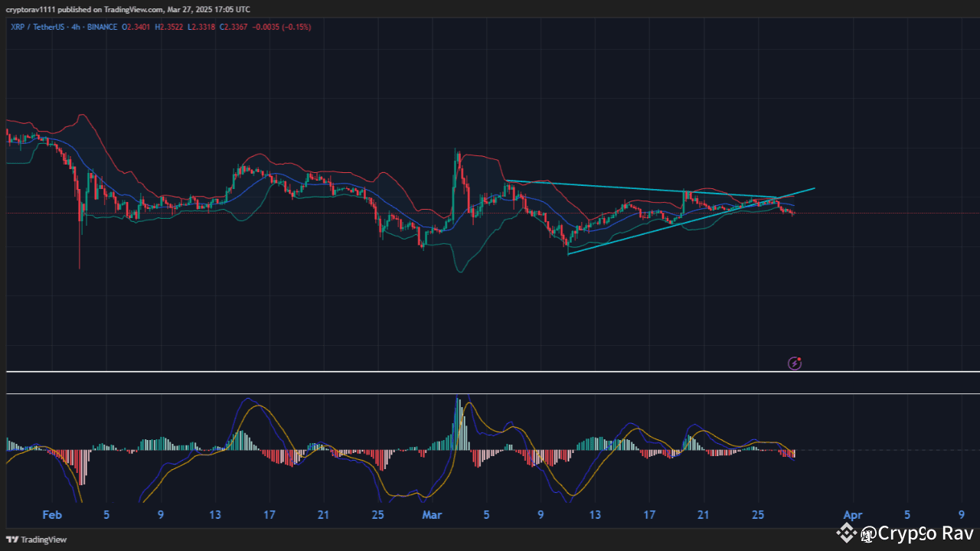The width and height of the screenshot is (980, 551).
Task: Click the BINANCE exchange label in the legend
Action: (x=100, y=27)
